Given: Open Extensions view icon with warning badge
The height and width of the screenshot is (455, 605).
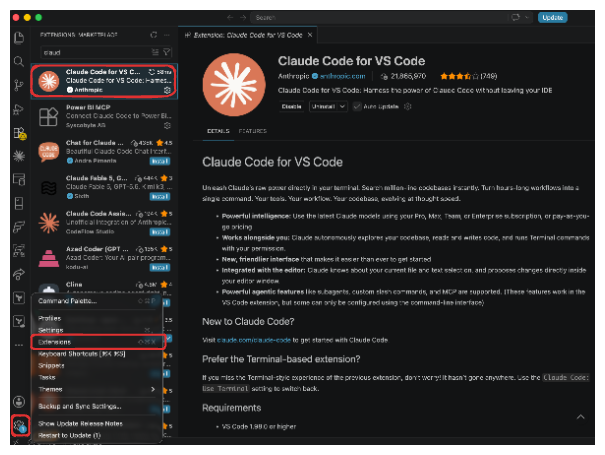Looking at the screenshot, I should (x=19, y=133).
